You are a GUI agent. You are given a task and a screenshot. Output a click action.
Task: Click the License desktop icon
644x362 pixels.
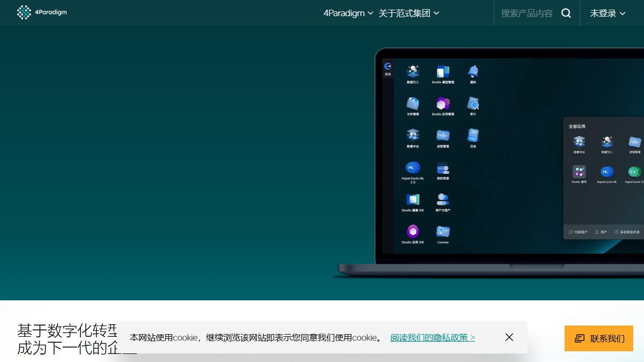point(443,234)
